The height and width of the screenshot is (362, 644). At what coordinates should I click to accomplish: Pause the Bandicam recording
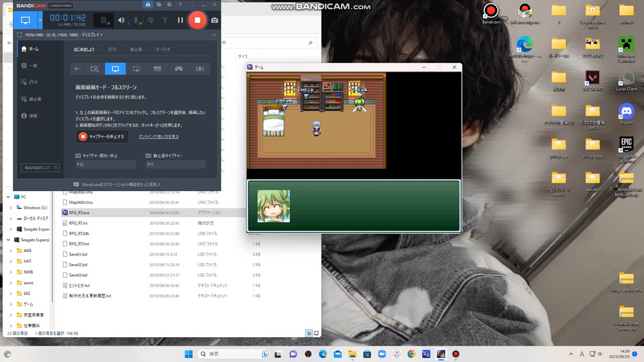[x=180, y=19]
